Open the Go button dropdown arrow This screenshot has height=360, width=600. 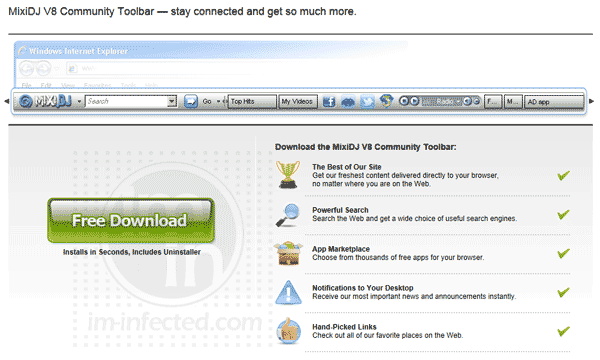(x=218, y=101)
